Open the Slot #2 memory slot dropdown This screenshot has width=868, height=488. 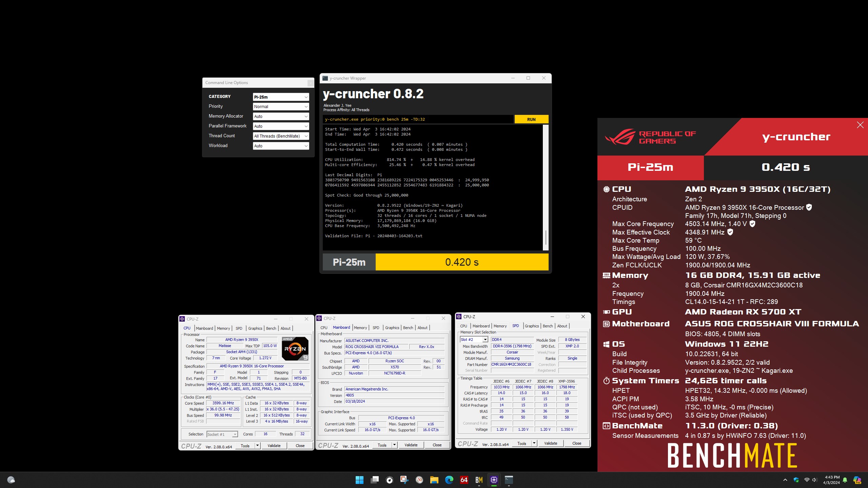pyautogui.click(x=474, y=340)
